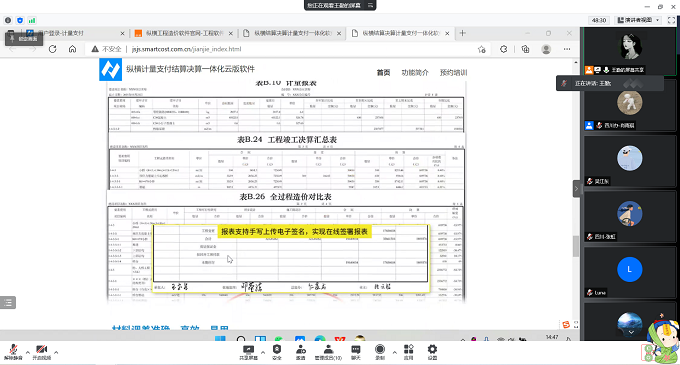
Task: Switch to 纵横工程造价软件官网 browser tab
Action: click(x=183, y=33)
